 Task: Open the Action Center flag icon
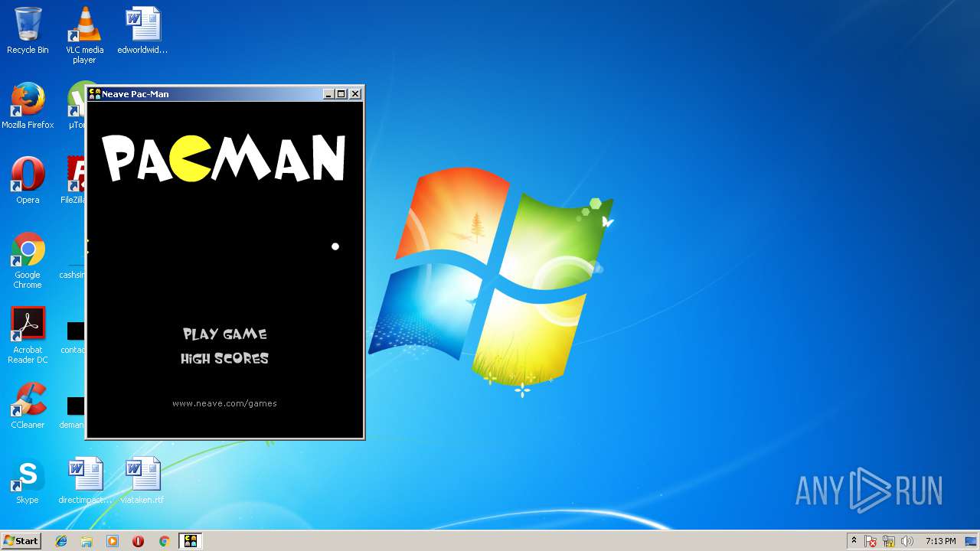871,541
